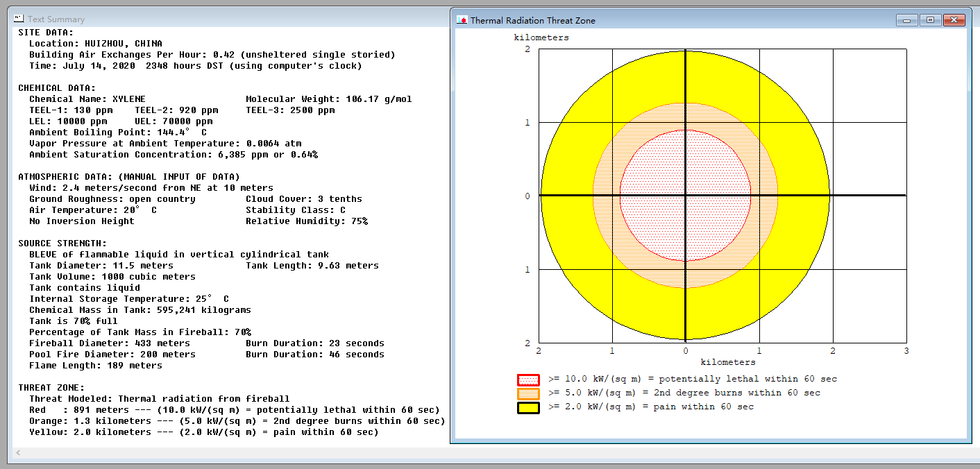Click "Internal Storage Temperature: 25° C" line

[129, 299]
